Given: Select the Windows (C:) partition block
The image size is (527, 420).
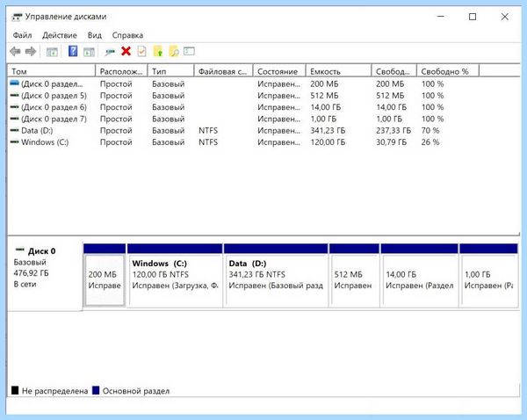Looking at the screenshot, I should 175,275.
